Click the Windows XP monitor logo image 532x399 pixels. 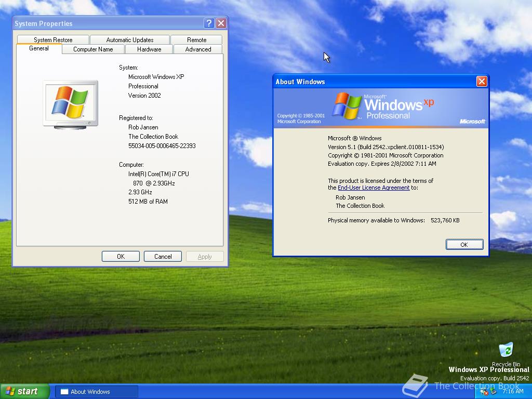(71, 104)
